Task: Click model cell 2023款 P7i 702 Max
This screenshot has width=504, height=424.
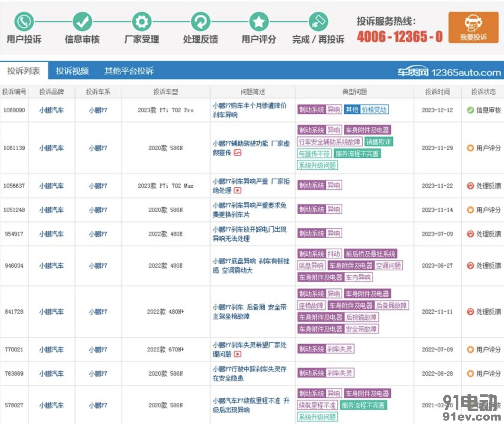Action: pos(166,186)
